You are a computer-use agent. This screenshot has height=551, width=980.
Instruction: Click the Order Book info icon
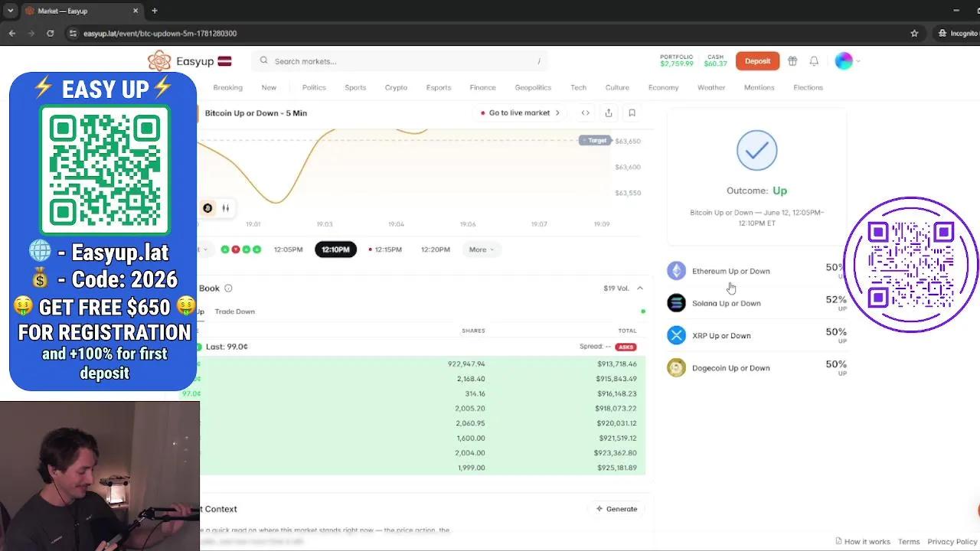(x=228, y=289)
